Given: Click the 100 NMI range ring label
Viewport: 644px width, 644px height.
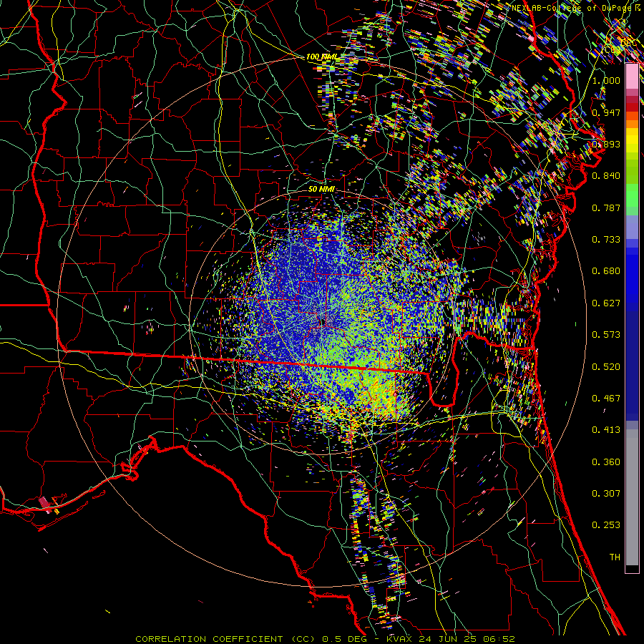Looking at the screenshot, I should [322, 57].
